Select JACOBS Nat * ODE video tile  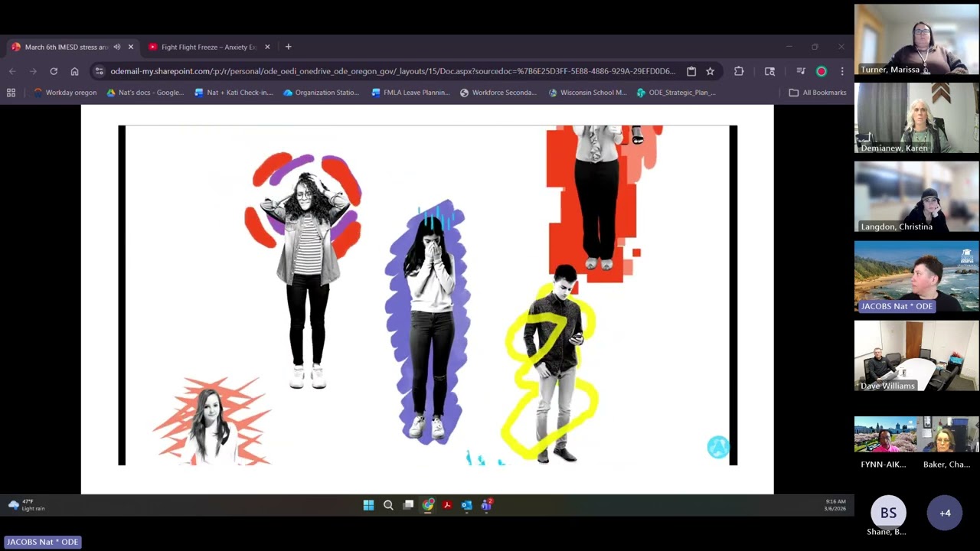point(916,276)
